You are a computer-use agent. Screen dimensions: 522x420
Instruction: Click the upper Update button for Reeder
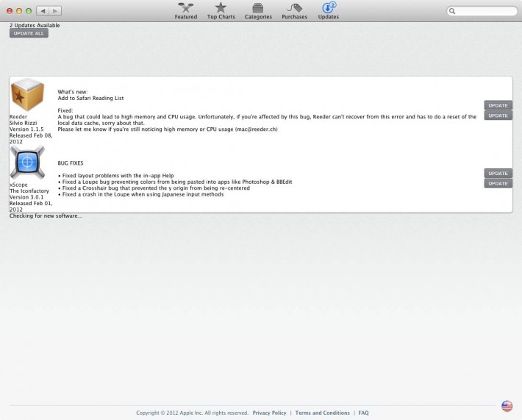click(498, 105)
